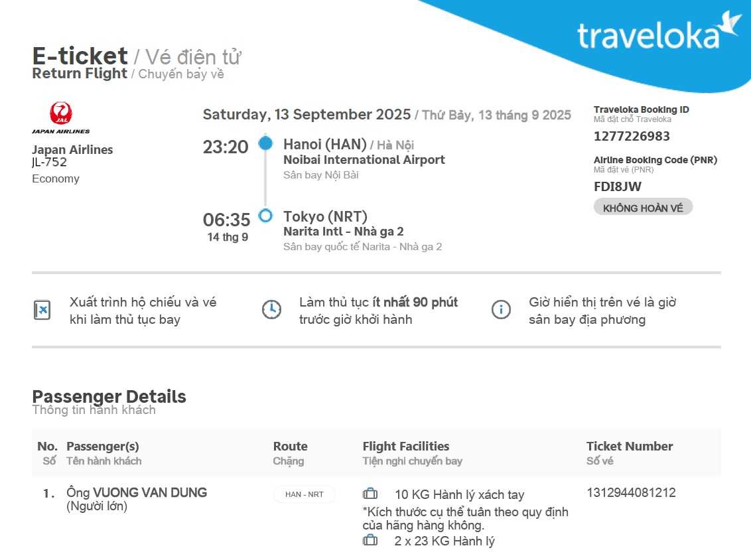Click the passport and ticket icon
The image size is (751, 560).
42,310
